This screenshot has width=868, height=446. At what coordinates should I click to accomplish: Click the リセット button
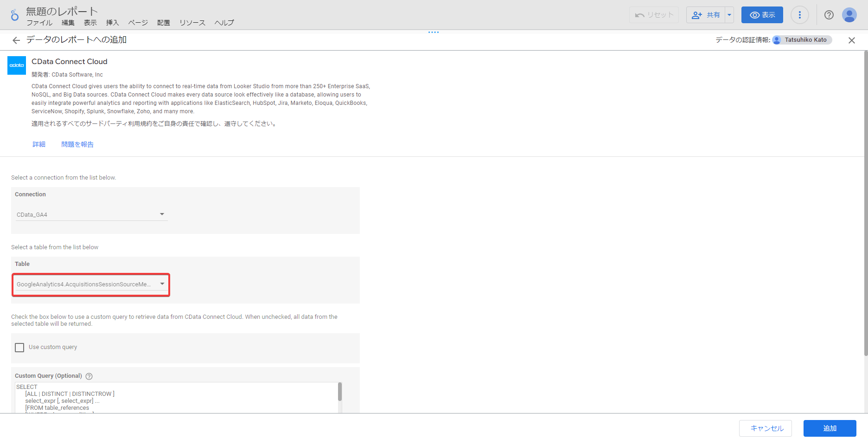pyautogui.click(x=654, y=15)
